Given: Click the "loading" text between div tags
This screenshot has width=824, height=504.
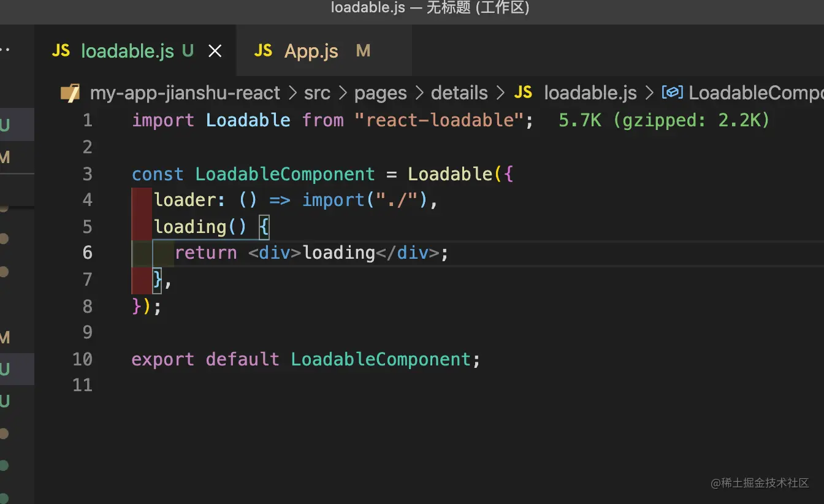Looking at the screenshot, I should pyautogui.click(x=339, y=253).
